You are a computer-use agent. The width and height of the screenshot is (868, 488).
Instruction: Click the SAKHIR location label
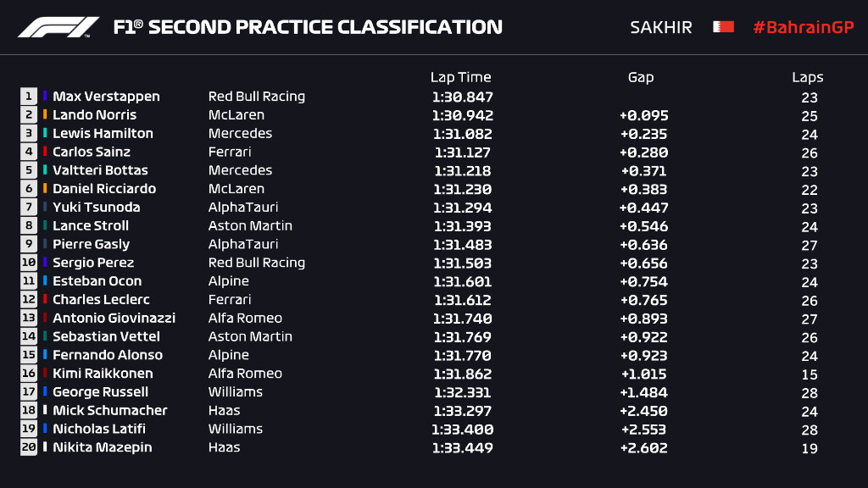tap(661, 27)
